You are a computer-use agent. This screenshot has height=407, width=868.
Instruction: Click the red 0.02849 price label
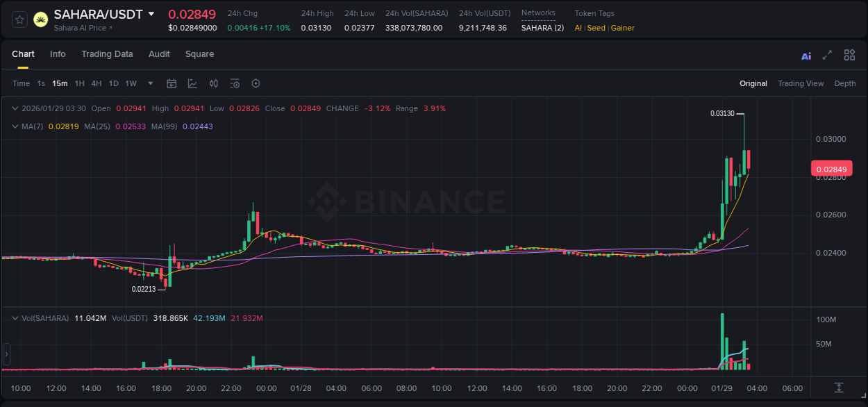831,169
